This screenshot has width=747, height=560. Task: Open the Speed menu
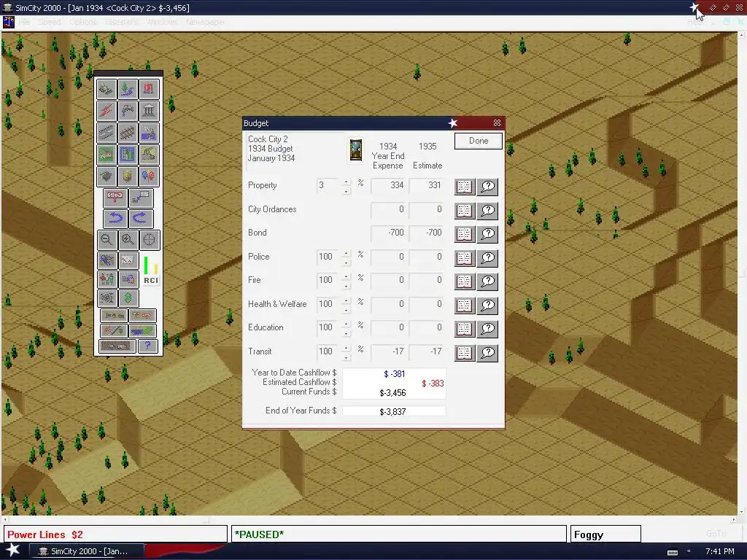[x=50, y=22]
